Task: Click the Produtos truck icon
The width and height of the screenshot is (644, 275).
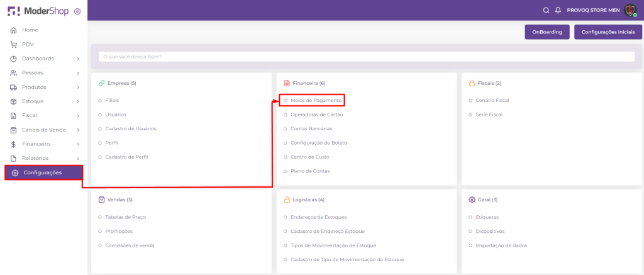Action: [x=14, y=87]
